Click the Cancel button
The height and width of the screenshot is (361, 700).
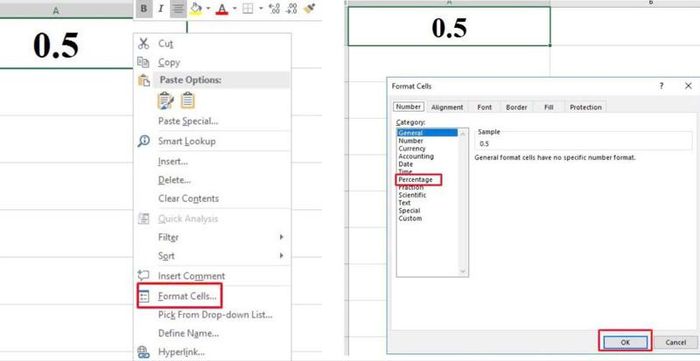click(x=675, y=342)
